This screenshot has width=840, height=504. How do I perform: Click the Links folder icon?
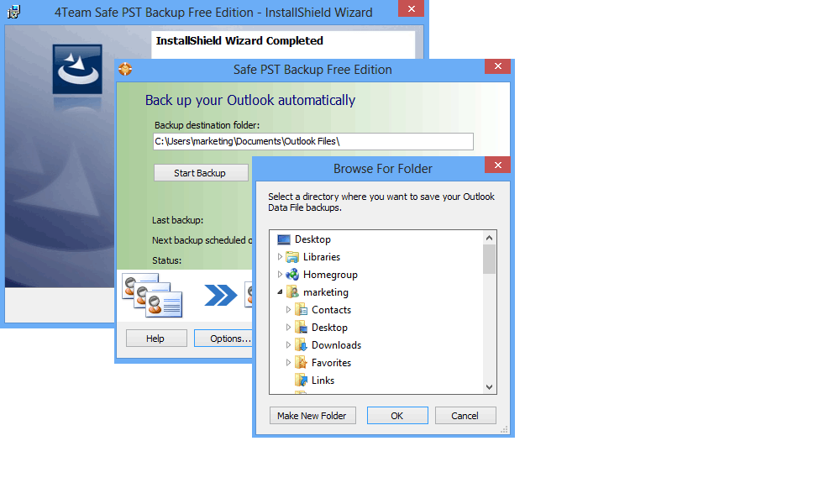coord(301,381)
